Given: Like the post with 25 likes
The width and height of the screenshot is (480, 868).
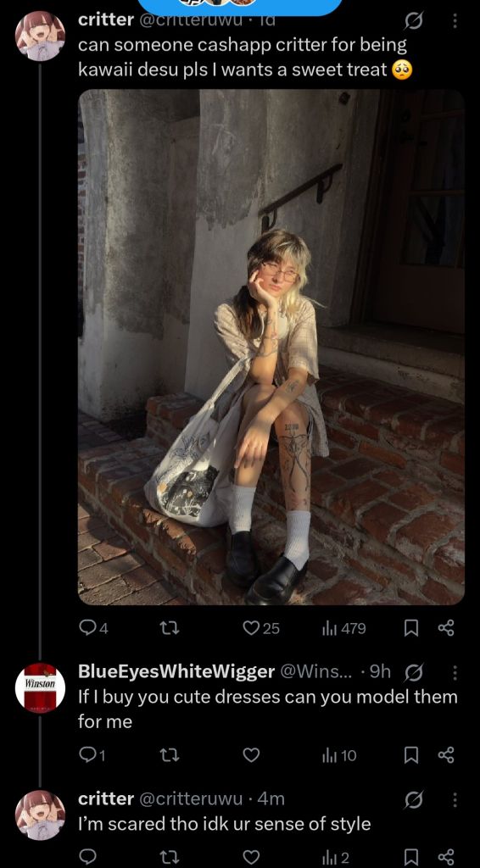Looking at the screenshot, I should (261, 628).
